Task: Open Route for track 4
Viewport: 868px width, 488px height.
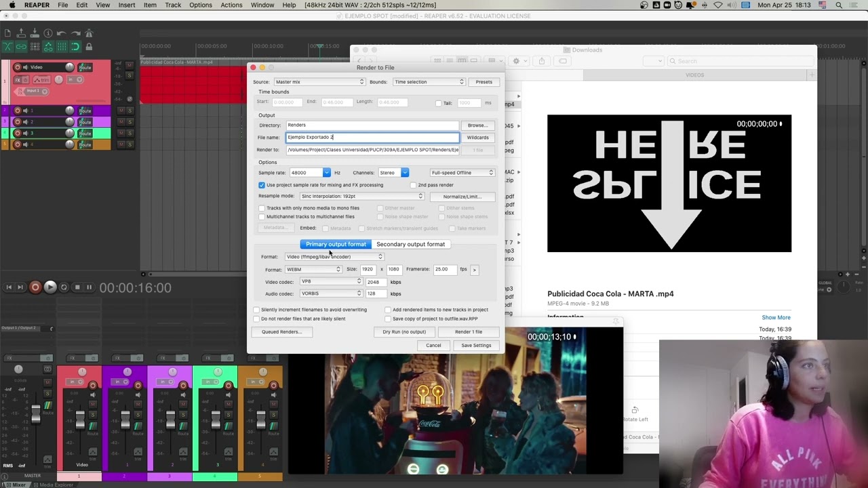Action: click(85, 144)
